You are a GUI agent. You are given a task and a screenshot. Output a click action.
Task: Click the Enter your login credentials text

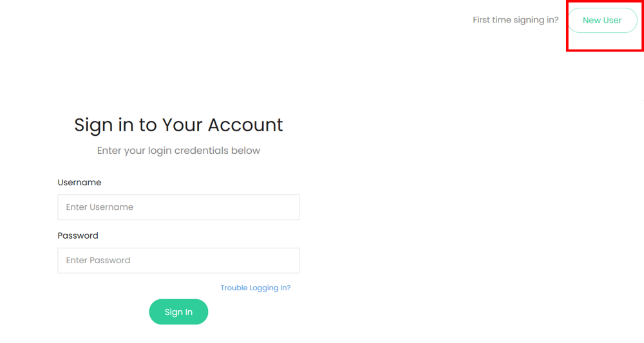click(x=178, y=151)
